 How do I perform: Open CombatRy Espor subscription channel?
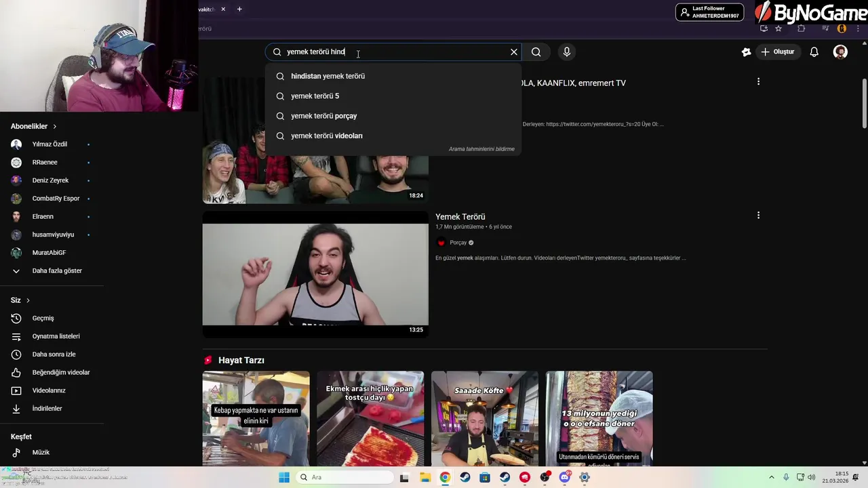point(56,199)
